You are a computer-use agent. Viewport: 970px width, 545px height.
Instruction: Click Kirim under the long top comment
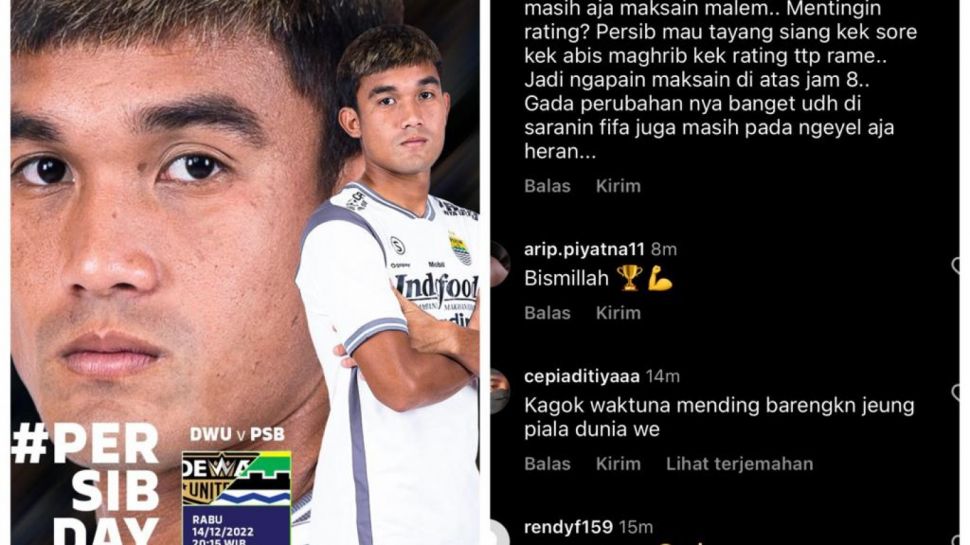pyautogui.click(x=618, y=186)
